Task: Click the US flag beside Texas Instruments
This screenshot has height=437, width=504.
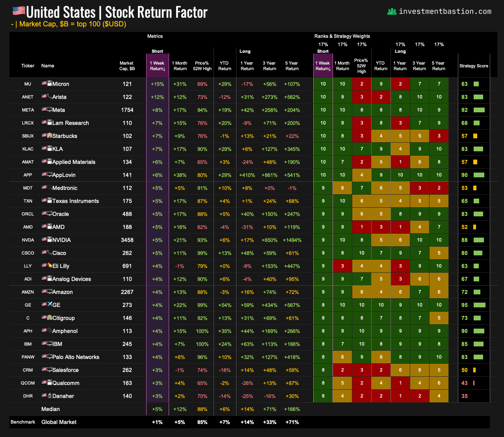Action: 44,201
